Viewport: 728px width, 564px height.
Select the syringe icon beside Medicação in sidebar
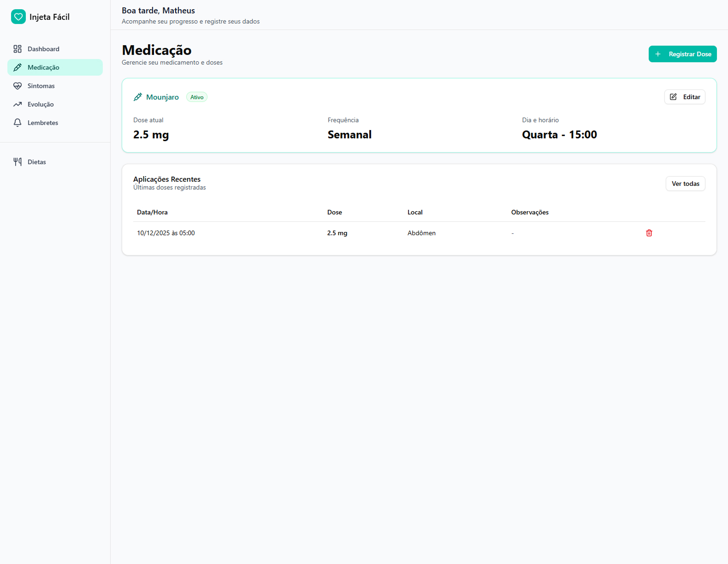tap(18, 67)
